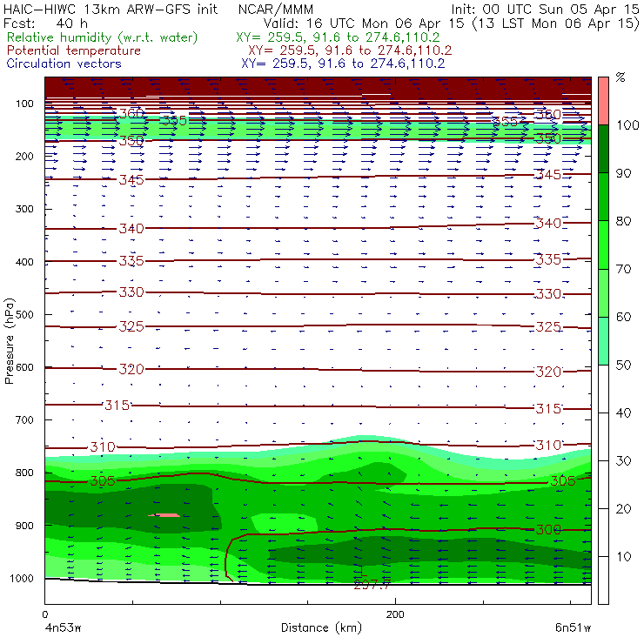Click the 'Pressure (hPa)' axis title
The image size is (644, 644).
click(x=9, y=341)
